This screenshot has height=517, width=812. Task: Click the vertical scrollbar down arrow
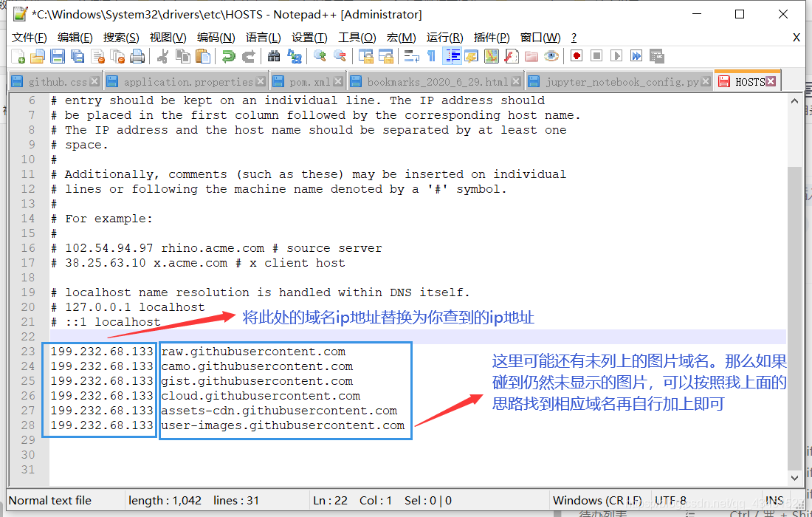click(794, 478)
